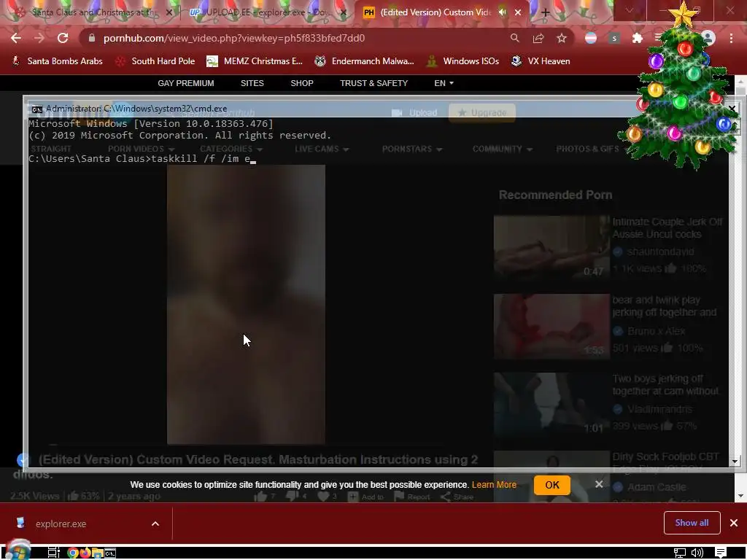The height and width of the screenshot is (560, 747).
Task: Click 'Show all' downloads button
Action: (692, 523)
